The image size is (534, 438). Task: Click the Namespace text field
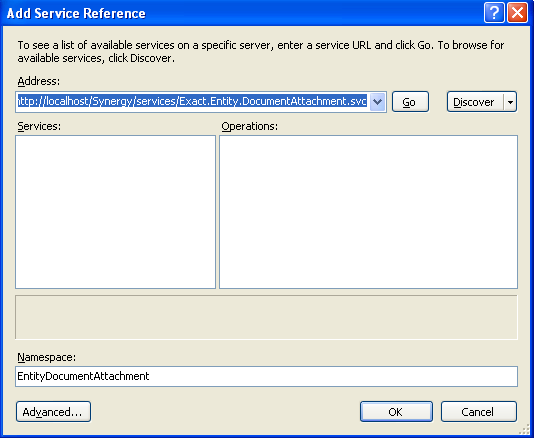(266, 376)
